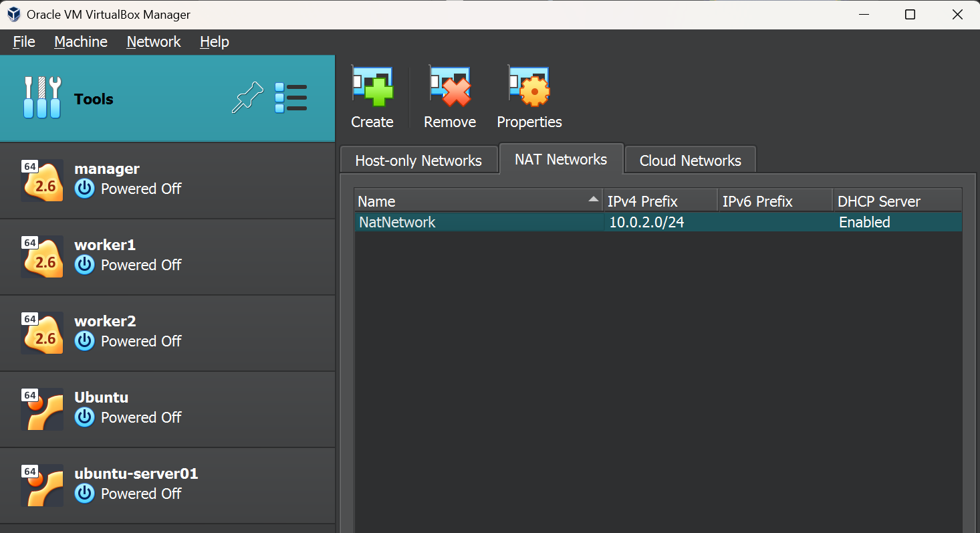Open the File menu
980x533 pixels.
click(24, 42)
